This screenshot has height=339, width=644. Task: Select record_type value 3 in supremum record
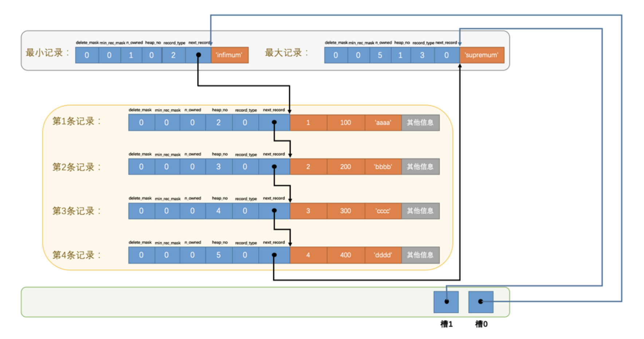(x=422, y=55)
